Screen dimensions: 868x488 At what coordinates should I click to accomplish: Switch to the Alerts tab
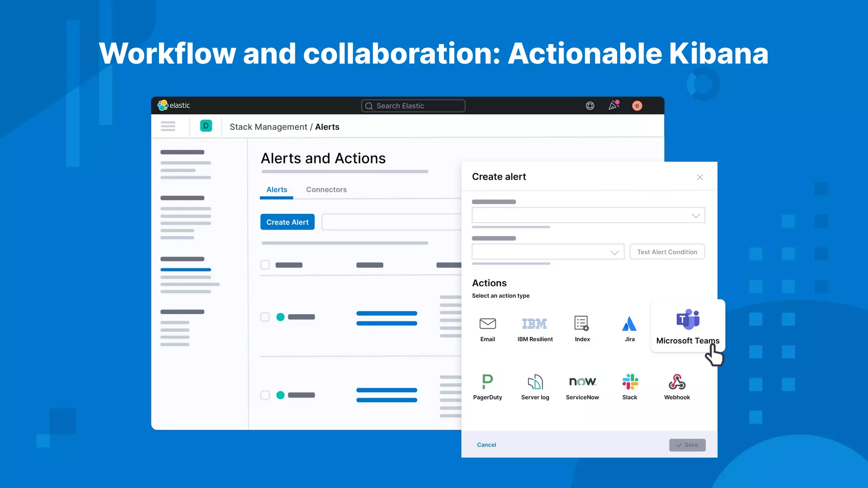[x=277, y=190]
